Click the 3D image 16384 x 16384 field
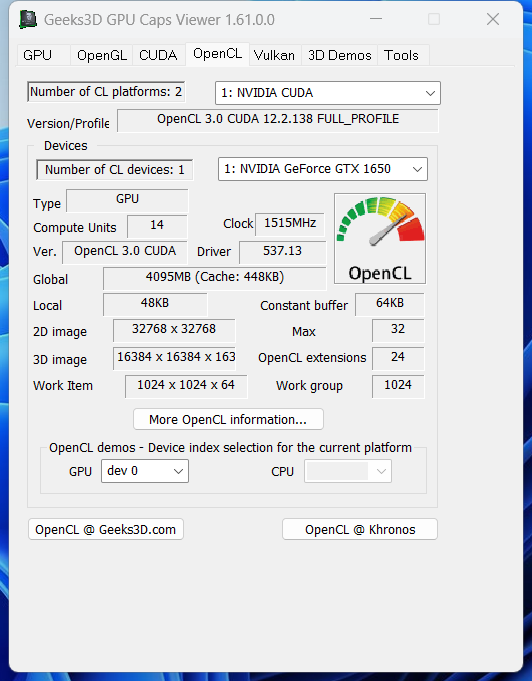The height and width of the screenshot is (681, 532). click(174, 358)
